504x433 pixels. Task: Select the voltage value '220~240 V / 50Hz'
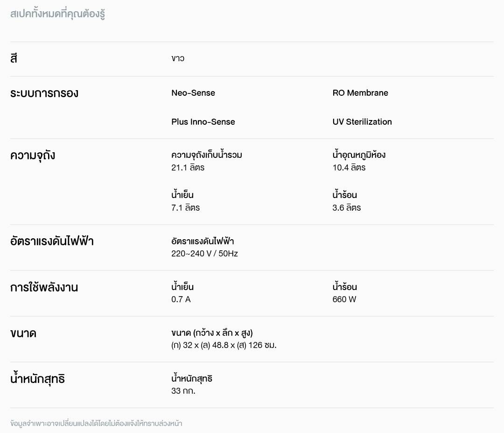(x=204, y=254)
